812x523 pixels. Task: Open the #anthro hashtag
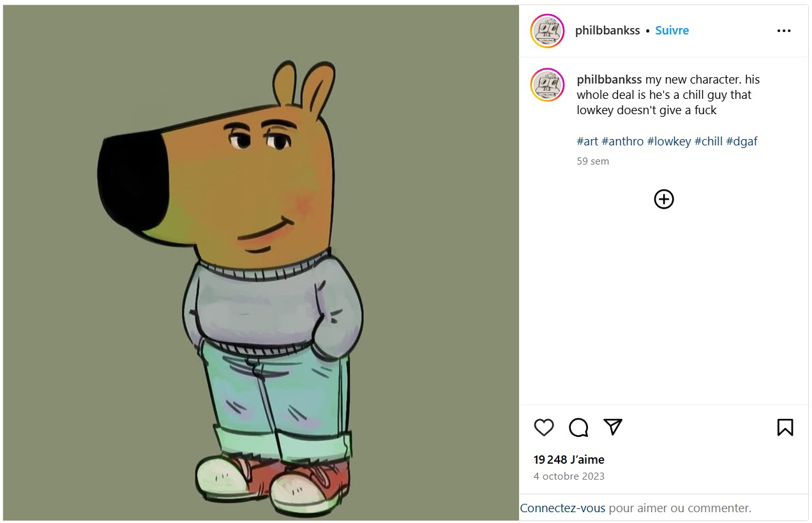[x=622, y=142]
